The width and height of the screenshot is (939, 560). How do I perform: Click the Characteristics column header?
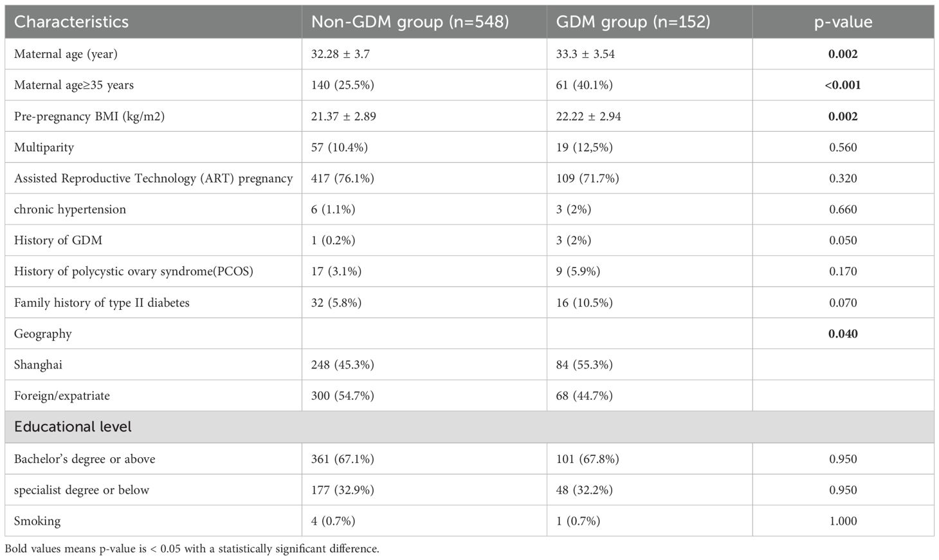tap(71, 22)
